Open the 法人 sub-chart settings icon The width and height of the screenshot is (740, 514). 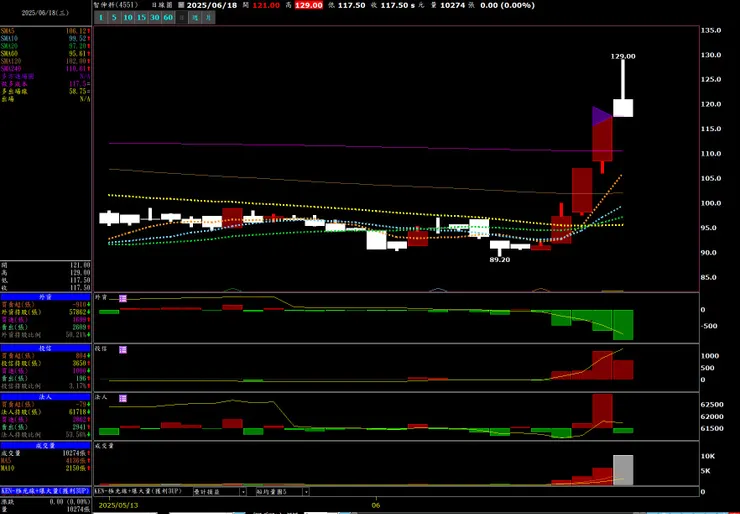pyautogui.click(x=123, y=398)
